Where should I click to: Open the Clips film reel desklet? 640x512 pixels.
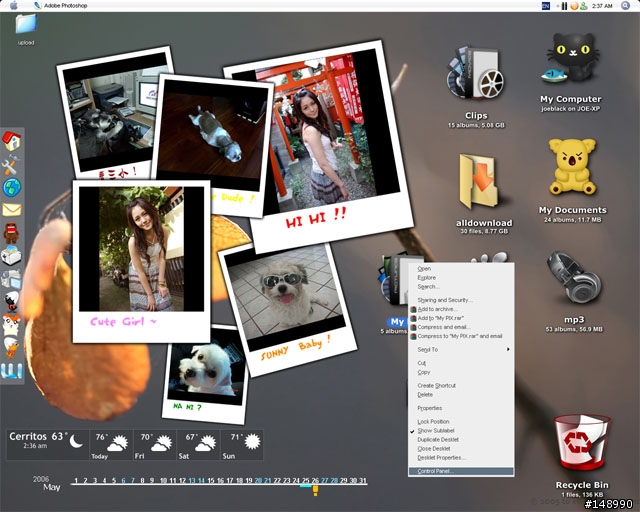(x=476, y=73)
